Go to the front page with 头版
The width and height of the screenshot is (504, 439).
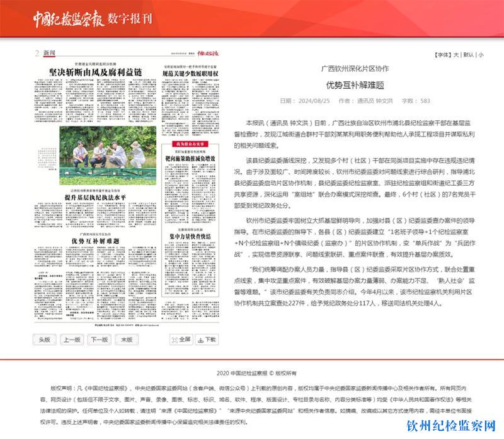coord(44,339)
